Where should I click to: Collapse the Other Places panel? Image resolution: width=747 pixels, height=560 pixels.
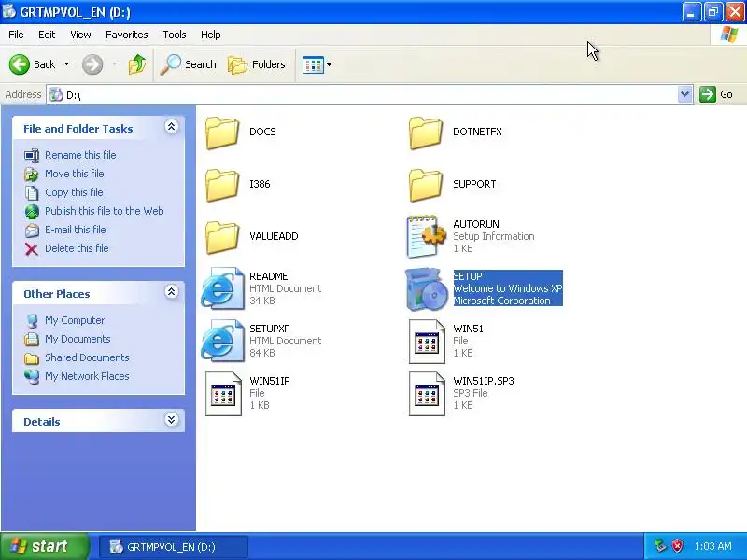172,292
